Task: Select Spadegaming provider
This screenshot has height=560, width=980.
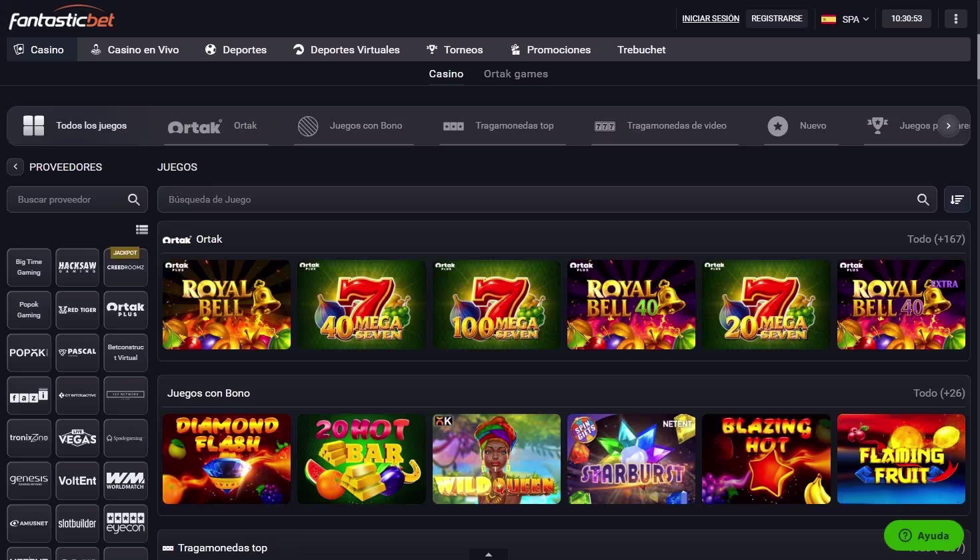Action: click(125, 438)
